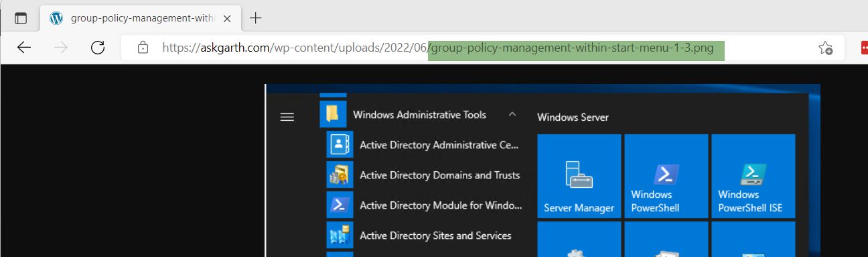The image size is (868, 257).
Task: Open the Server Manager tile
Action: (579, 176)
